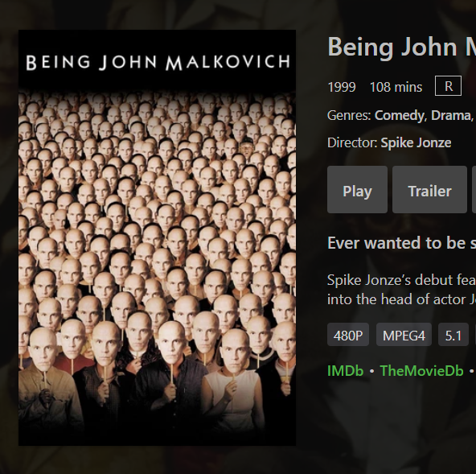Select the Comedy genre link

click(399, 115)
